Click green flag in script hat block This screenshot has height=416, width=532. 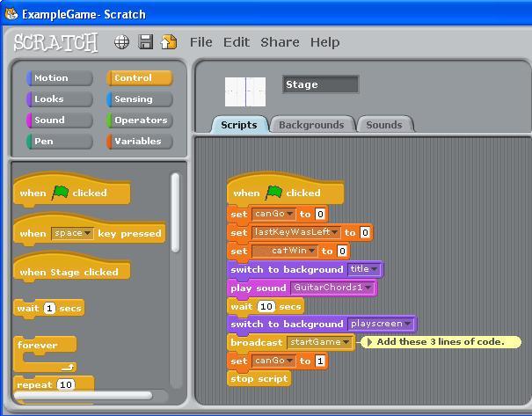click(x=273, y=193)
